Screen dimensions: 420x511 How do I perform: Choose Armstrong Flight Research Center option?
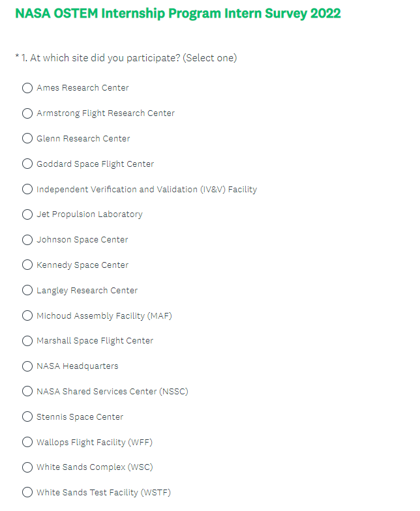pyautogui.click(x=27, y=113)
